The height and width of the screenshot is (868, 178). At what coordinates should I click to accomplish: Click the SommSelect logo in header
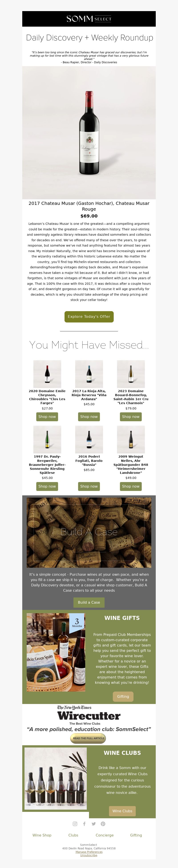click(x=89, y=19)
